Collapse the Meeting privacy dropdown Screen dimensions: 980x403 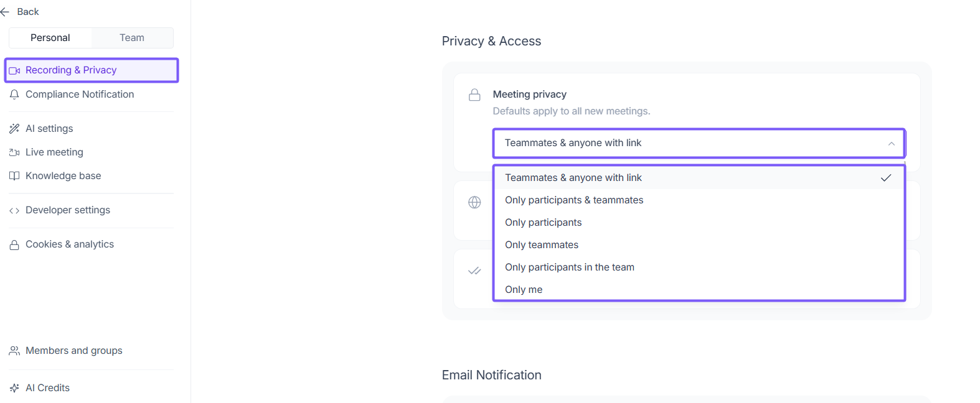[x=891, y=144]
